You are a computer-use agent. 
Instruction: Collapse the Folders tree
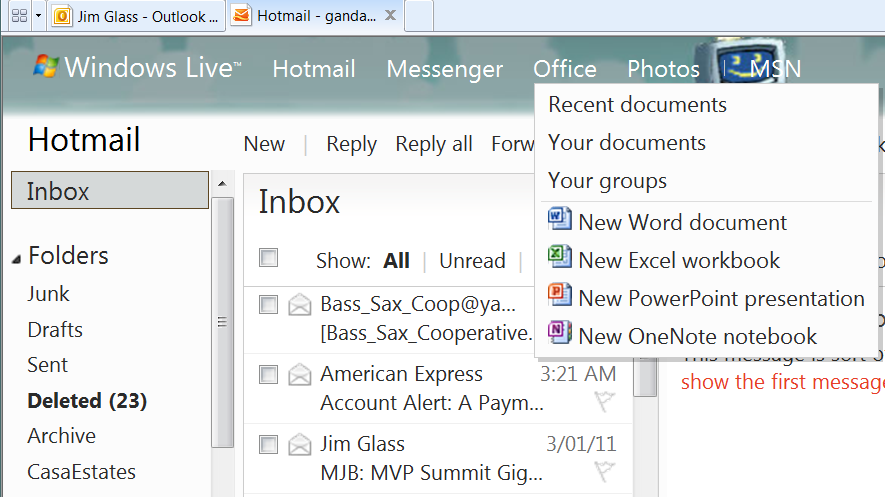tap(16, 259)
